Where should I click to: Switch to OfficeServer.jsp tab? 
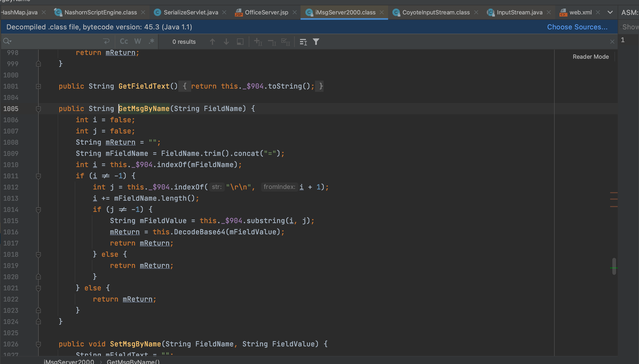266,12
